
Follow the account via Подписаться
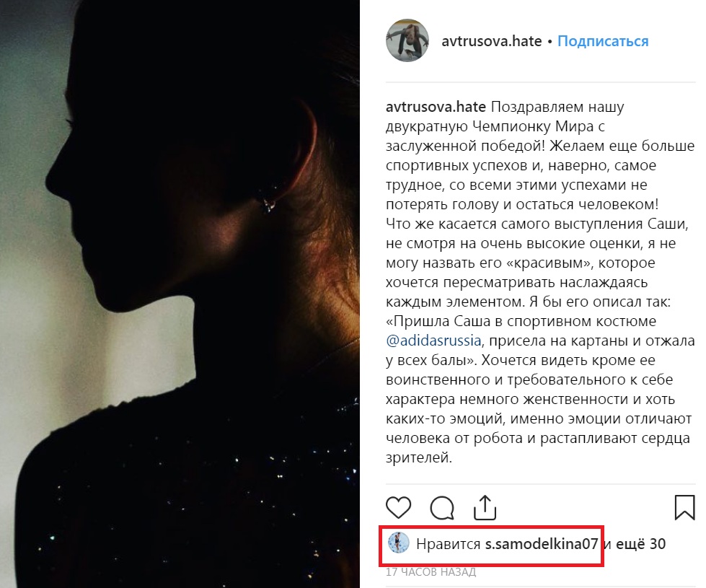[603, 41]
